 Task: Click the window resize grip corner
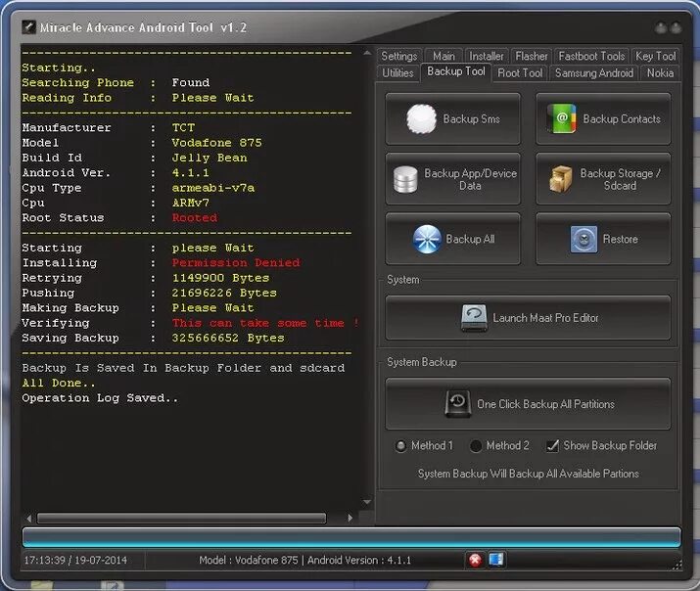tap(677, 566)
